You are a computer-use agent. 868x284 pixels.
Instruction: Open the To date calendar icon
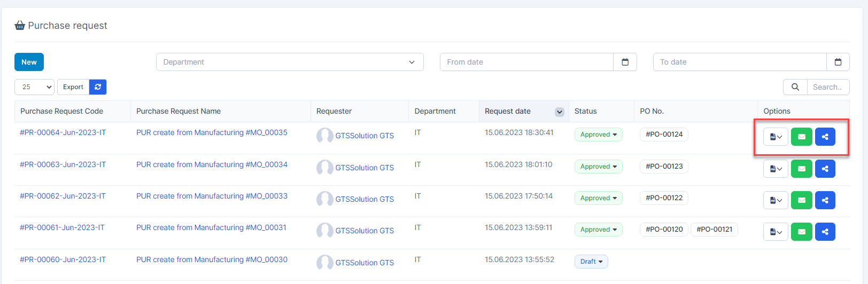click(x=838, y=62)
